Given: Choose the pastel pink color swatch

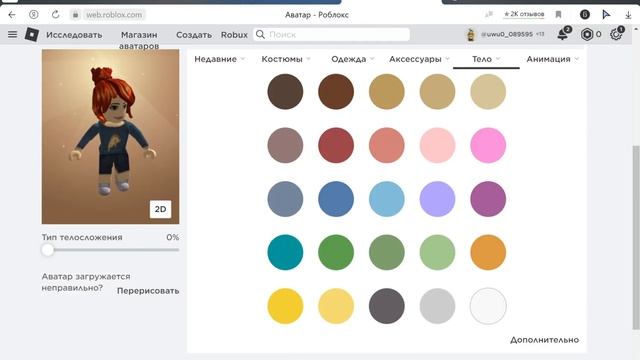Looking at the screenshot, I should point(437,145).
